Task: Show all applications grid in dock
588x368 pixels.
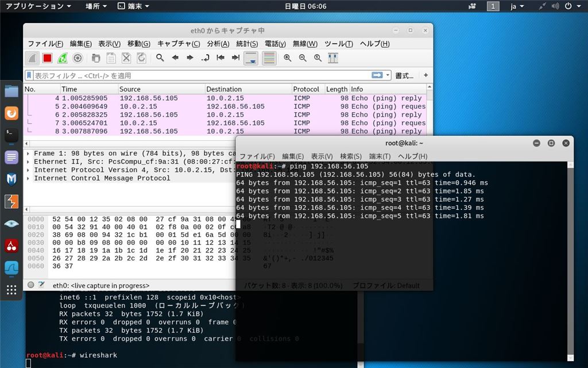Action: (x=11, y=290)
